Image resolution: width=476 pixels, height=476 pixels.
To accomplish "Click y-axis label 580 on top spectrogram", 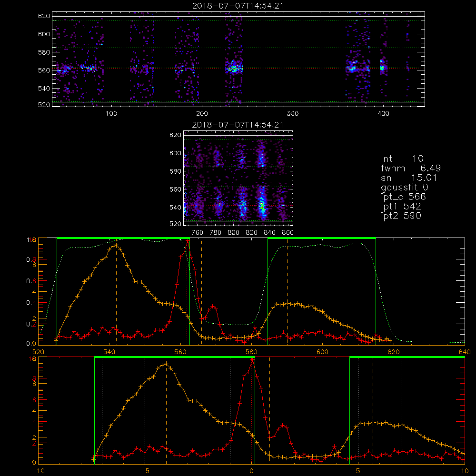I will coord(44,52).
